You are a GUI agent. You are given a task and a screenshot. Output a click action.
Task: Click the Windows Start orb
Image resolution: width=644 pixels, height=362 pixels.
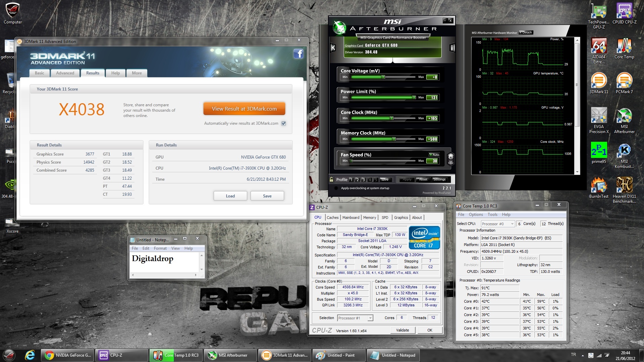9,355
